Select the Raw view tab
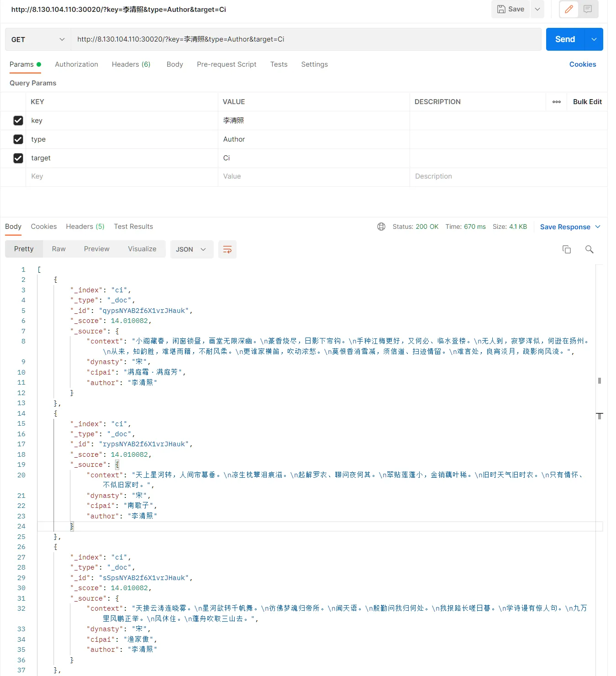Image resolution: width=616 pixels, height=676 pixels. [x=59, y=249]
